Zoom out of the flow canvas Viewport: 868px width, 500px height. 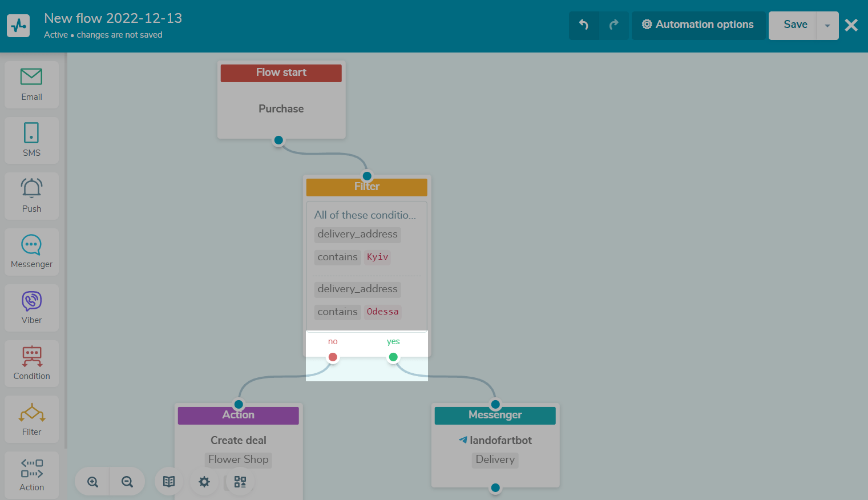pos(127,482)
